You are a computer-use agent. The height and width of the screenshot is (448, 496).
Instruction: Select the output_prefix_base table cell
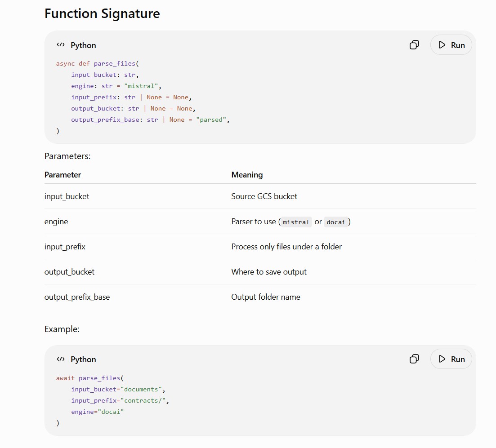[x=77, y=297]
